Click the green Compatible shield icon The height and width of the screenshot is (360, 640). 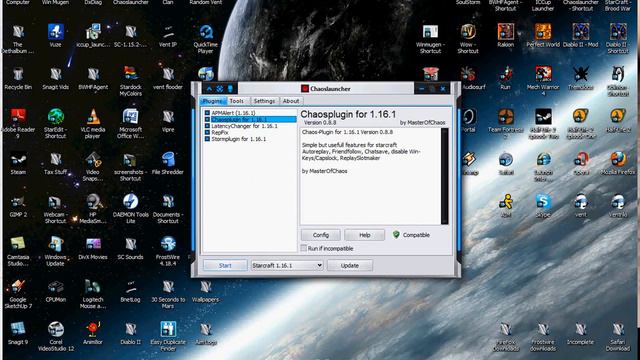pos(396,234)
